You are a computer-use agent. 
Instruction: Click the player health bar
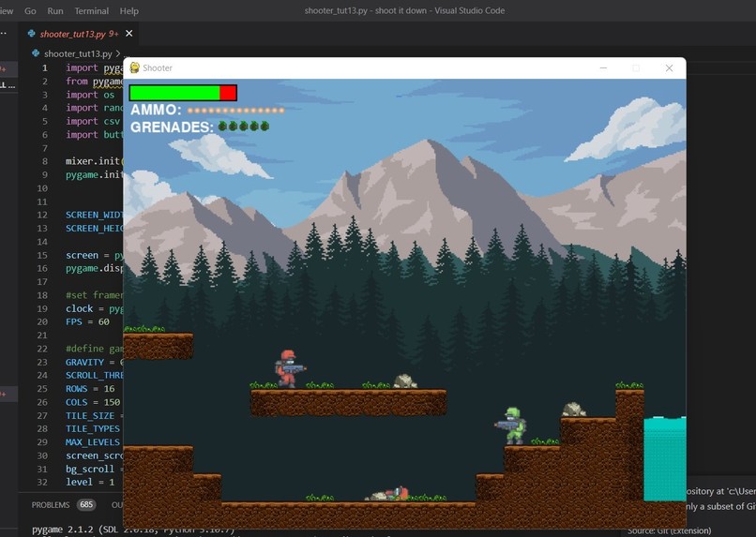point(183,93)
